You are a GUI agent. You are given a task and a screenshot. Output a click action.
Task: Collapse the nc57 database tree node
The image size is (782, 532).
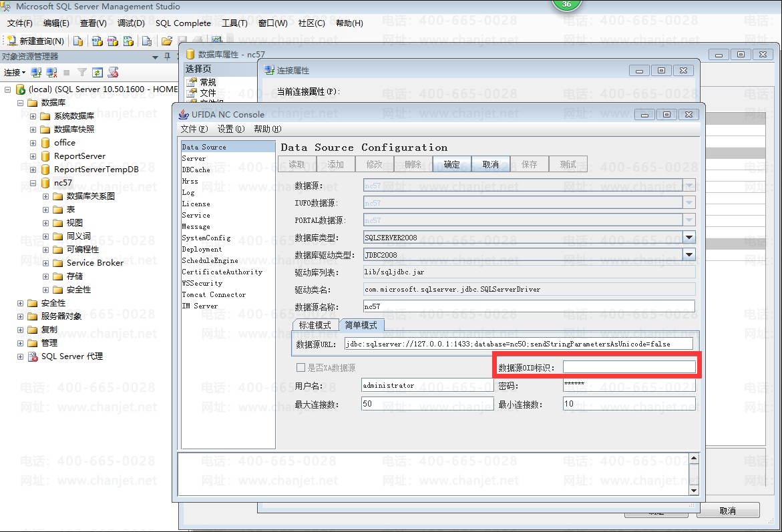coord(33,183)
